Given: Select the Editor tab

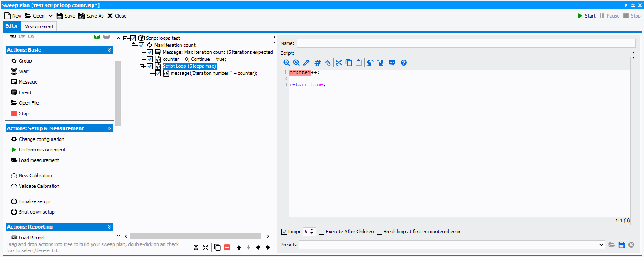Looking at the screenshot, I should [12, 26].
